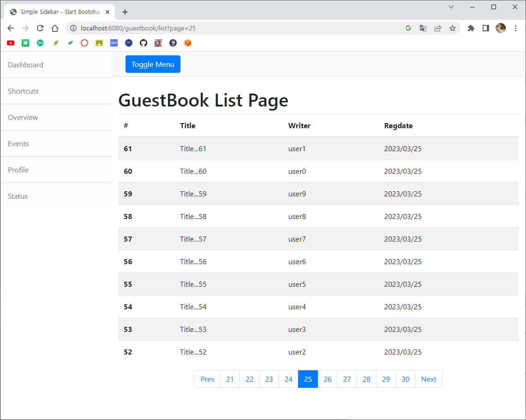Viewport: 526px width, 420px height.
Task: Click the Title...59 cell
Action: pyautogui.click(x=228, y=194)
